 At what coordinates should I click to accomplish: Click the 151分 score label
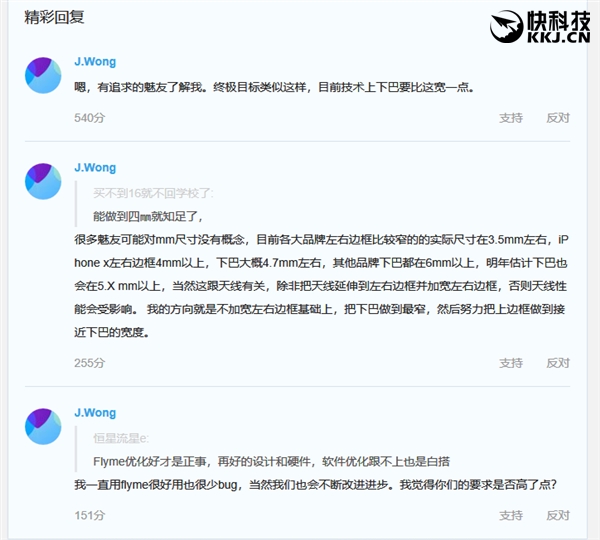point(90,516)
